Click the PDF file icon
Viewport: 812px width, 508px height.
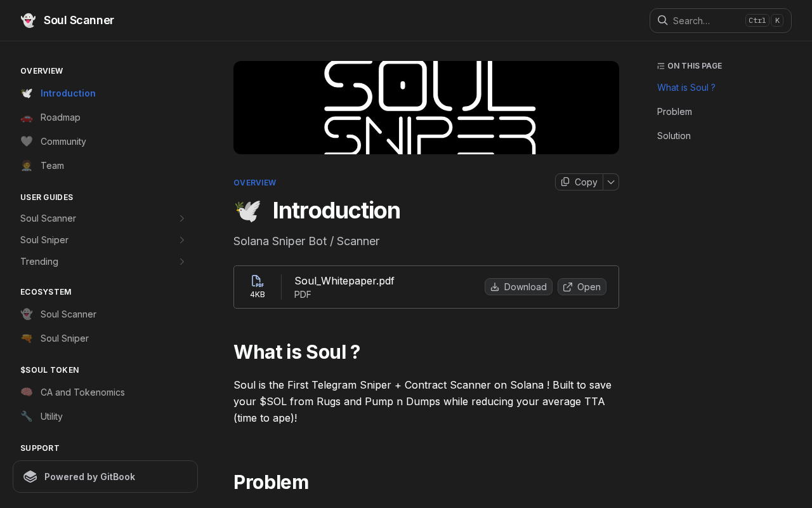point(257,281)
